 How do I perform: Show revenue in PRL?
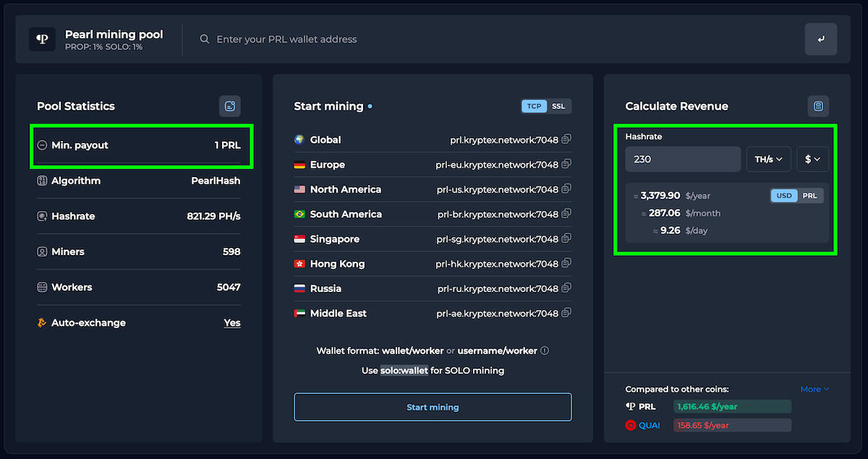809,196
